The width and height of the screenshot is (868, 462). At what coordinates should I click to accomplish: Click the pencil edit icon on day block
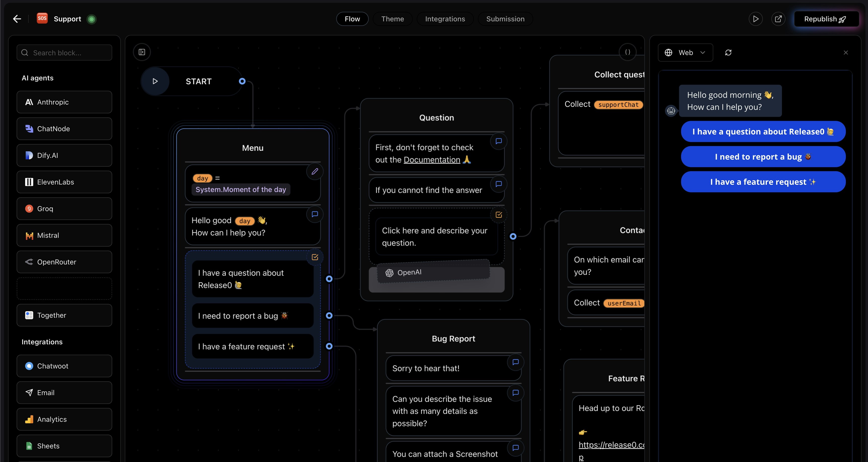315,171
